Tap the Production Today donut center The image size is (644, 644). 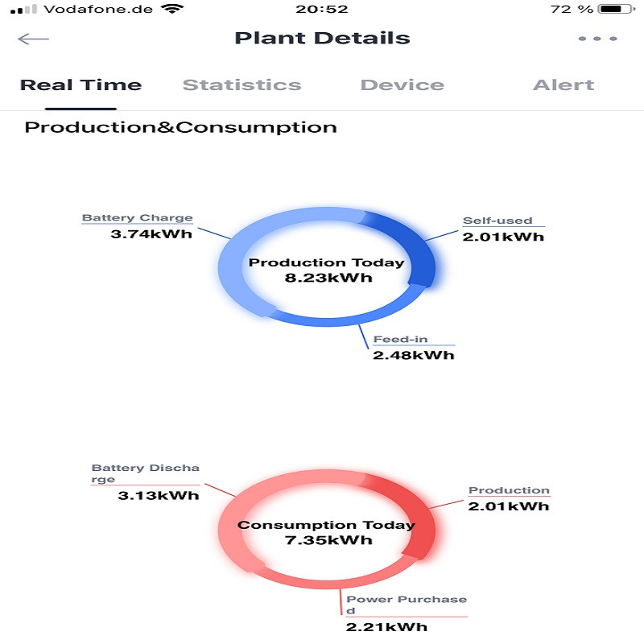point(326,270)
